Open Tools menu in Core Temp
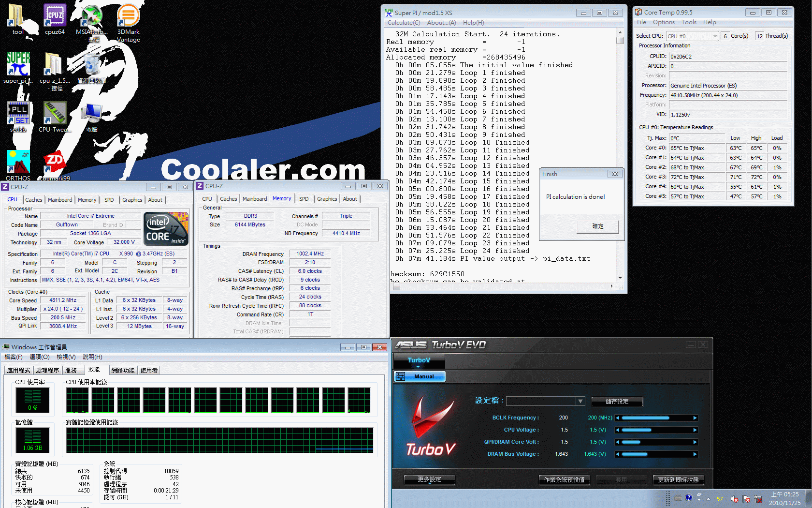This screenshot has width=812, height=508. 689,22
